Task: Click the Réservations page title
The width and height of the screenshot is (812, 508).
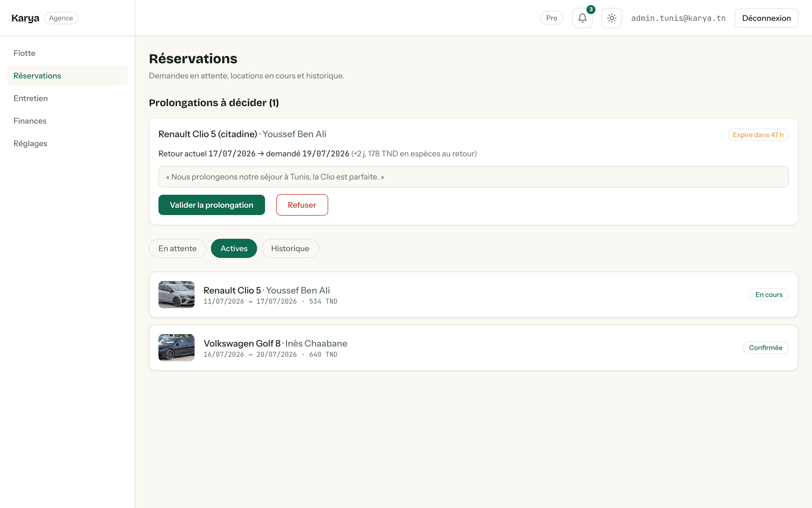Action: click(193, 58)
